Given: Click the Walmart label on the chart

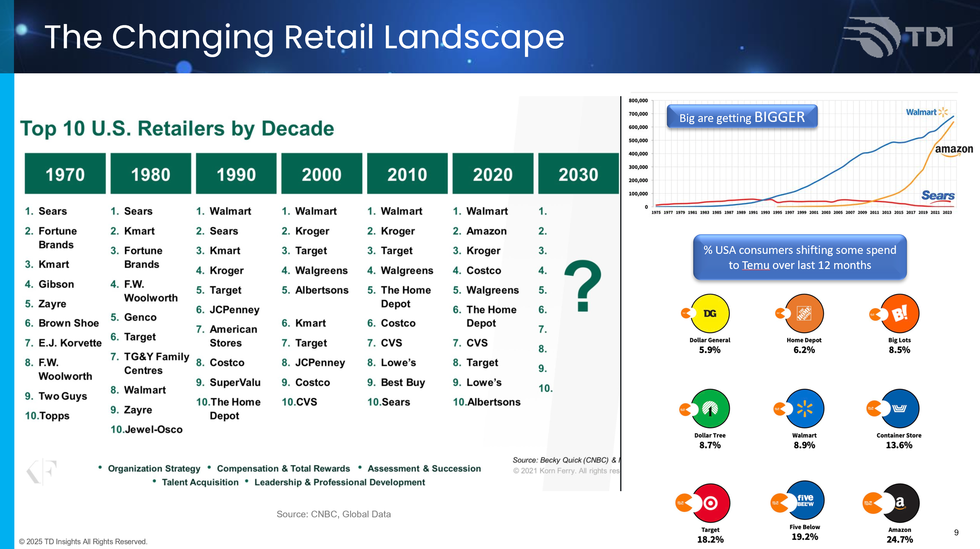Looking at the screenshot, I should point(927,112).
